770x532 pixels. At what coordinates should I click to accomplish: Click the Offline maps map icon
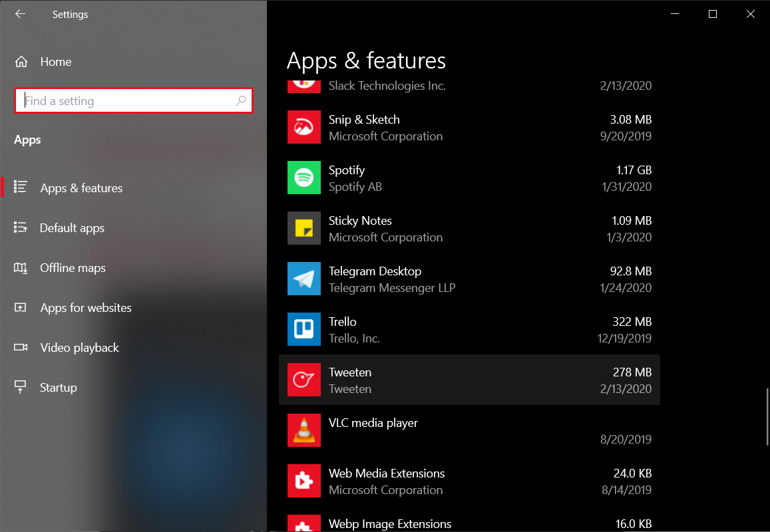(x=20, y=267)
